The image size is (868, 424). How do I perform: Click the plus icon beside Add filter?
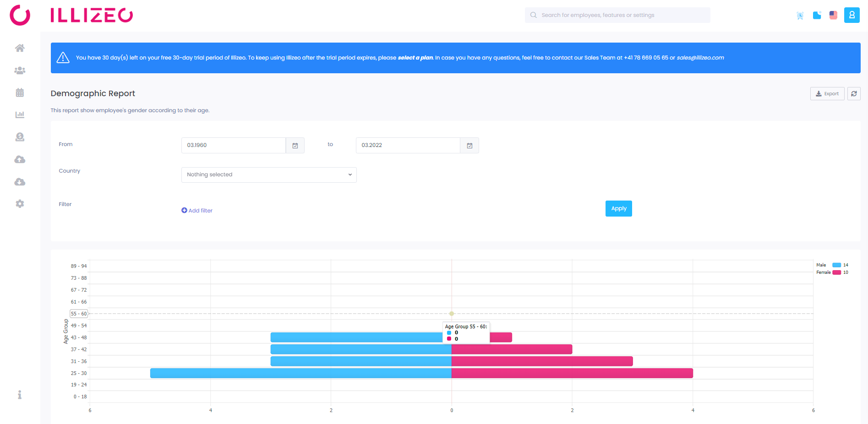184,211
